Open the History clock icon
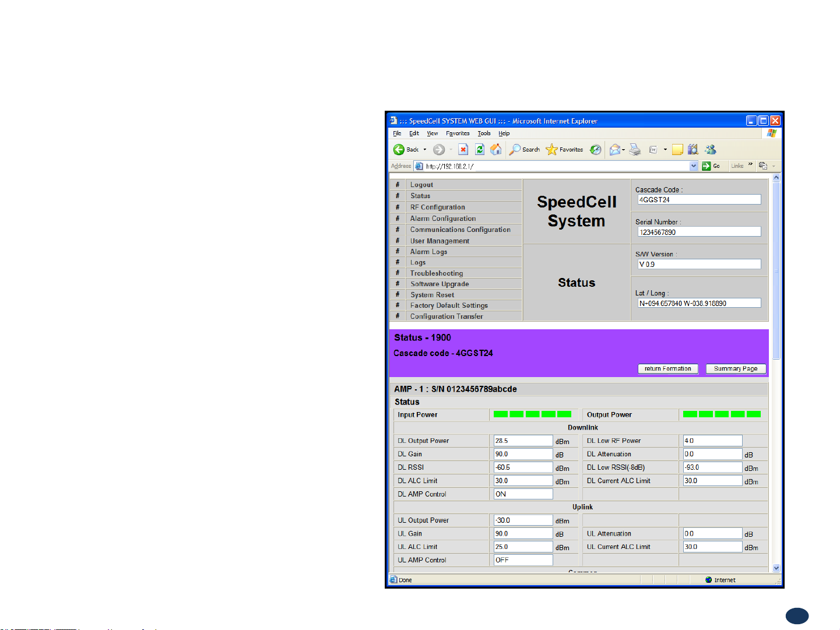The image size is (840, 630). [595, 150]
